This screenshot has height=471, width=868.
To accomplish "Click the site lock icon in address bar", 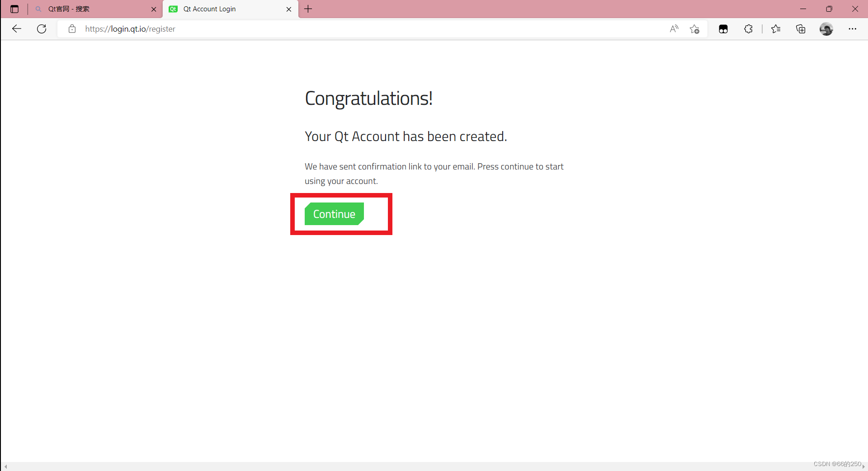I will point(72,29).
